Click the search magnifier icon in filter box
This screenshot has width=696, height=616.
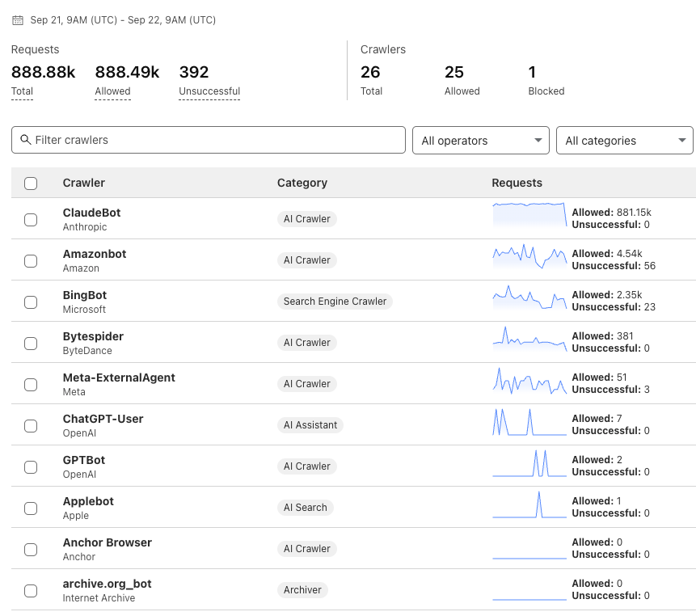(x=26, y=140)
